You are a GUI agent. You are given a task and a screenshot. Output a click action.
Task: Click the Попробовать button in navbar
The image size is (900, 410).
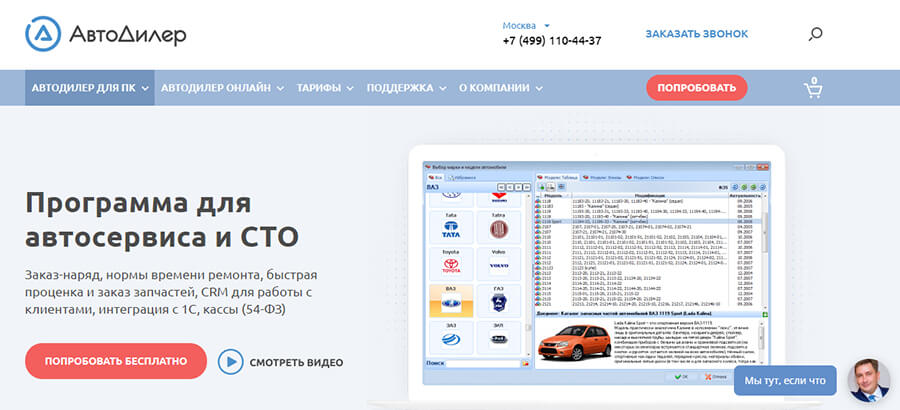pyautogui.click(x=696, y=88)
